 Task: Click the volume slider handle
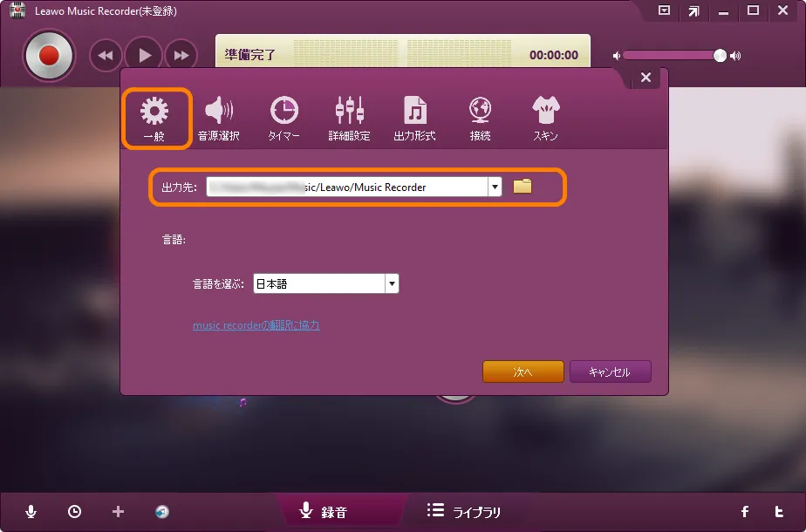(720, 56)
